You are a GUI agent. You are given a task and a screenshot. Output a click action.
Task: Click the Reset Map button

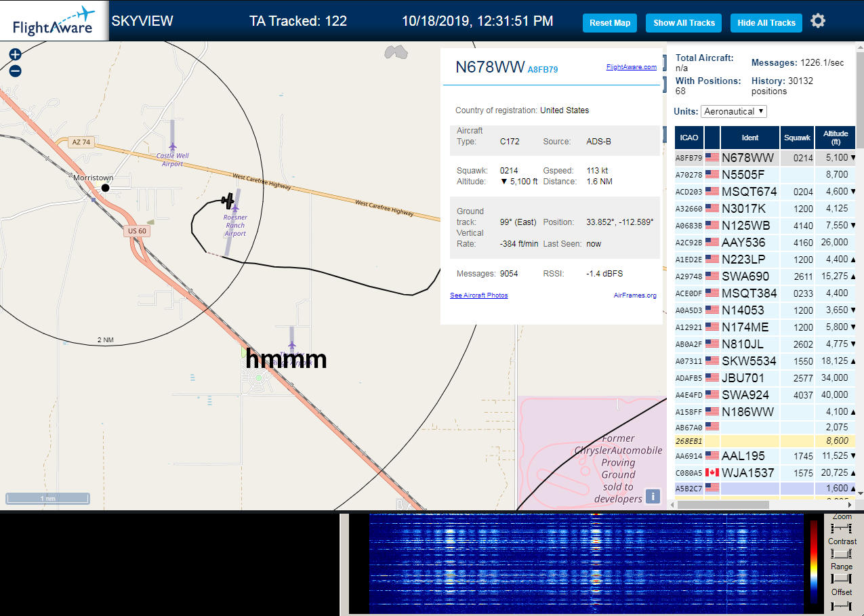point(610,22)
